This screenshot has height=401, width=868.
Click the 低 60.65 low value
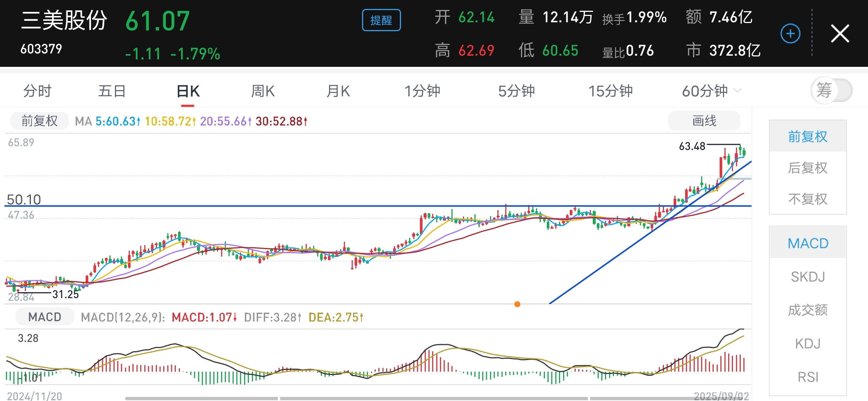(x=548, y=50)
